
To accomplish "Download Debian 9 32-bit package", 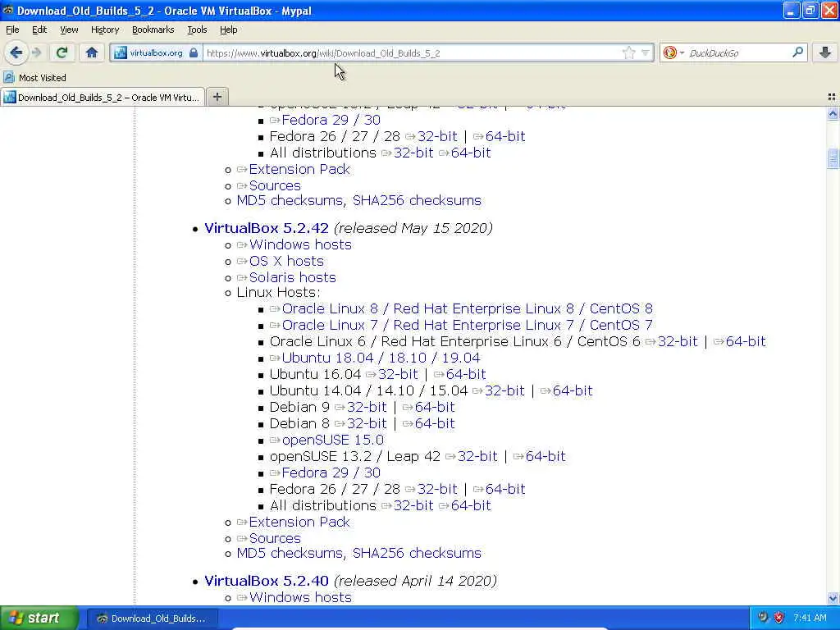I will point(367,407).
